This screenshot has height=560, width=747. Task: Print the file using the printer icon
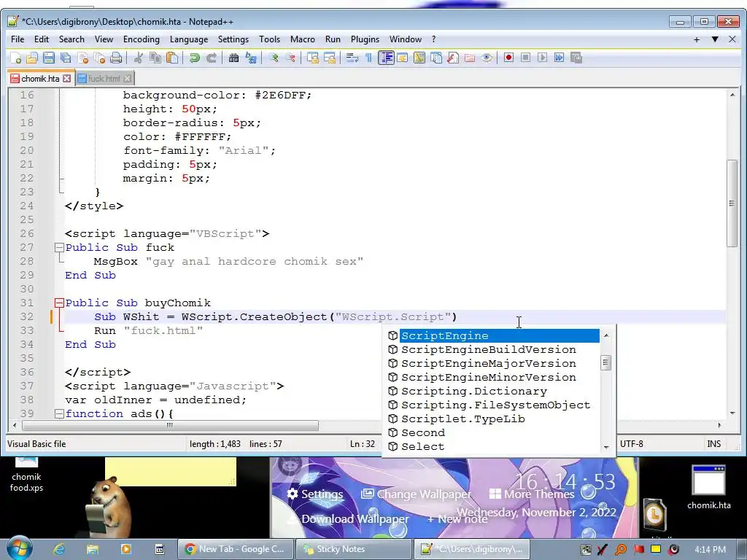(116, 58)
